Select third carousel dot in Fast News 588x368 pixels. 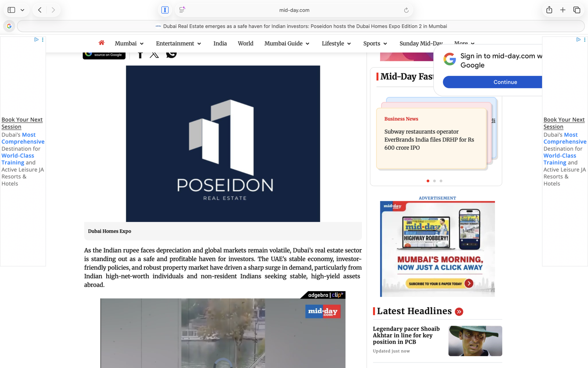[x=441, y=181]
